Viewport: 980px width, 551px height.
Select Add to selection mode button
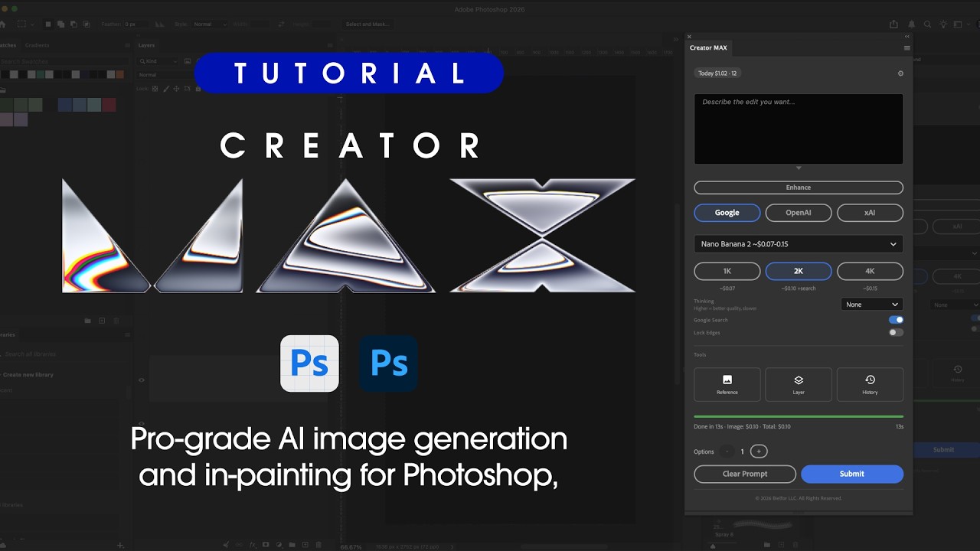tap(61, 24)
